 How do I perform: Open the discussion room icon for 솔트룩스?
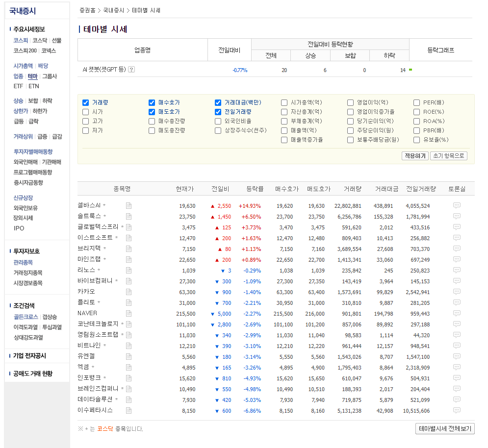click(457, 216)
